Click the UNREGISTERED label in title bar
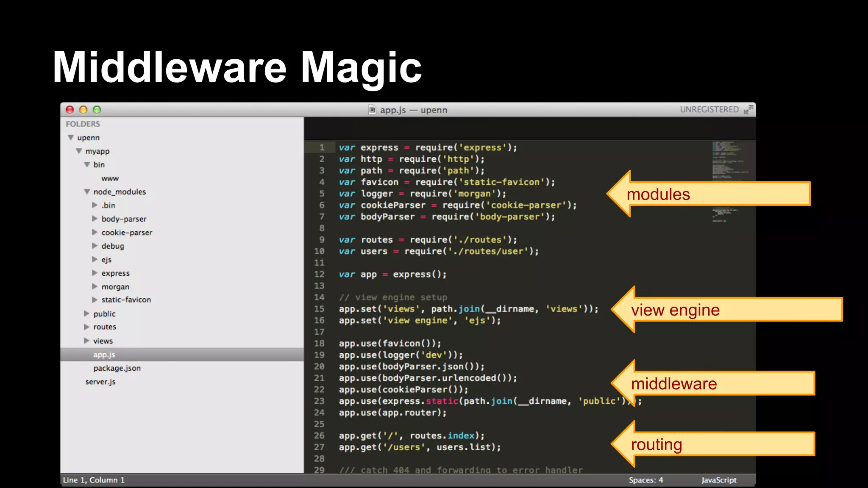 (709, 110)
